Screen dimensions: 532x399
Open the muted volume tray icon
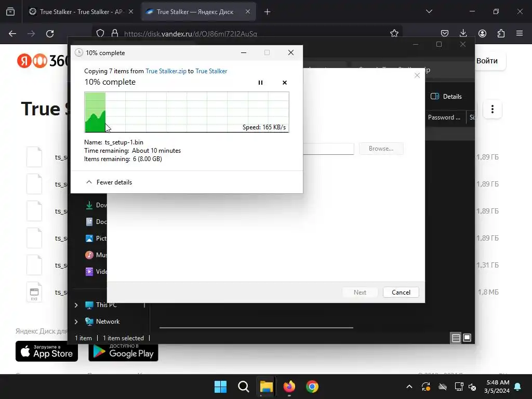coord(472,387)
